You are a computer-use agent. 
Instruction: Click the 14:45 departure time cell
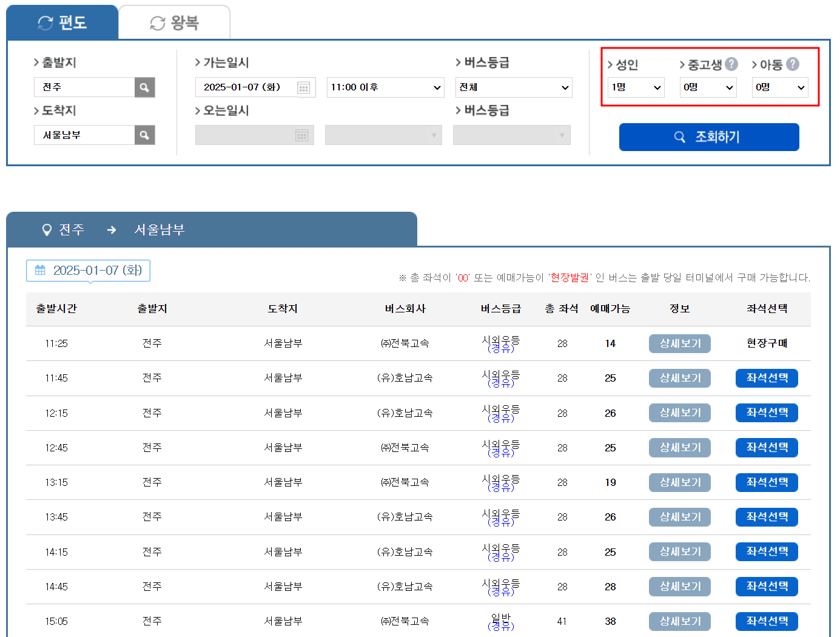(56, 587)
